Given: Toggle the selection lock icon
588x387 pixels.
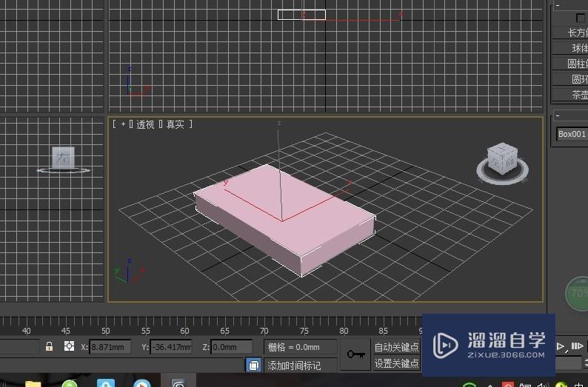Looking at the screenshot, I should (x=49, y=346).
